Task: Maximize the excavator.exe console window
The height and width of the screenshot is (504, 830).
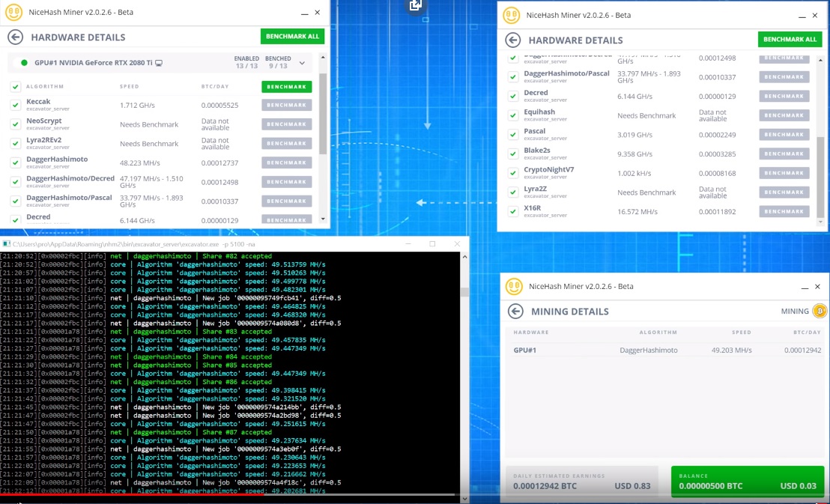Action: (432, 244)
